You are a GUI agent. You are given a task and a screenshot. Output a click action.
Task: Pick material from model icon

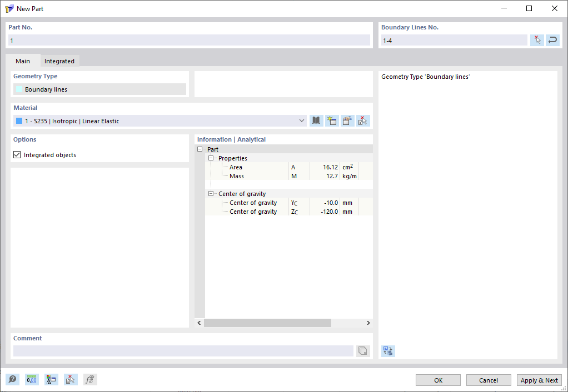point(363,120)
